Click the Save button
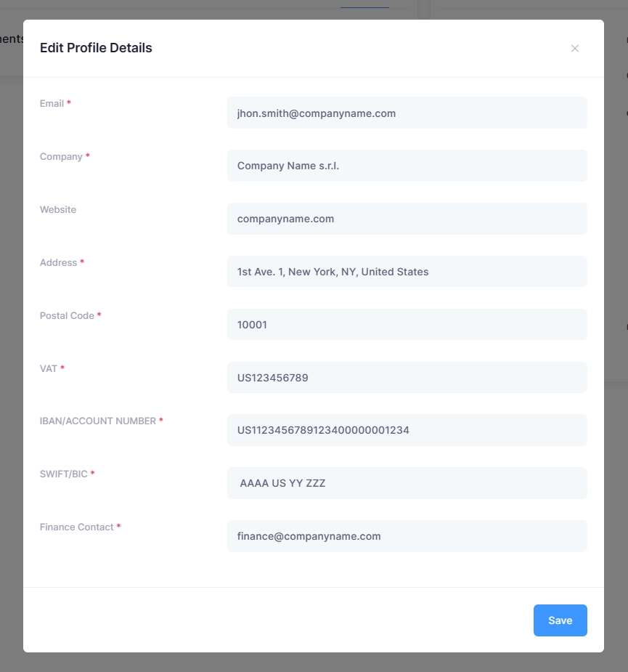The width and height of the screenshot is (628, 672). coord(560,620)
